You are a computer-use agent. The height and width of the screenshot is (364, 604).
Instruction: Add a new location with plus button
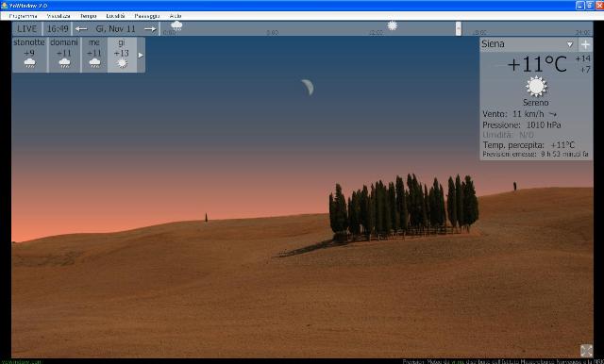pos(585,44)
